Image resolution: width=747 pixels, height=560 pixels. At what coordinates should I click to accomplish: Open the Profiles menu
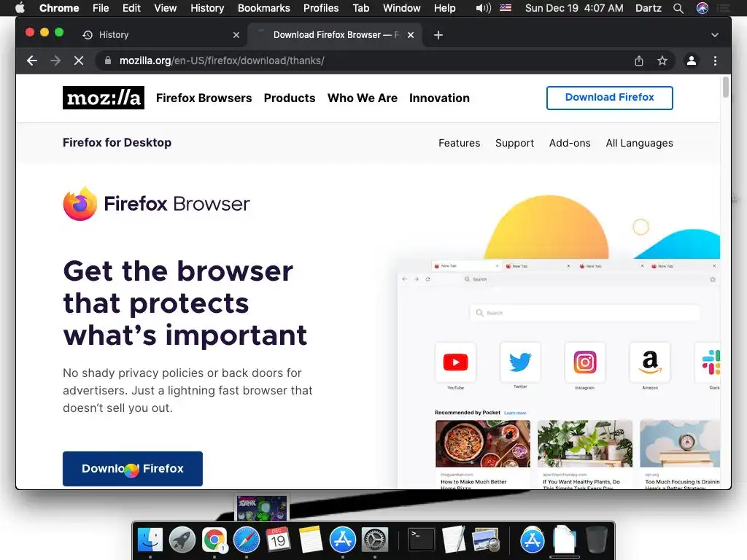pyautogui.click(x=321, y=8)
